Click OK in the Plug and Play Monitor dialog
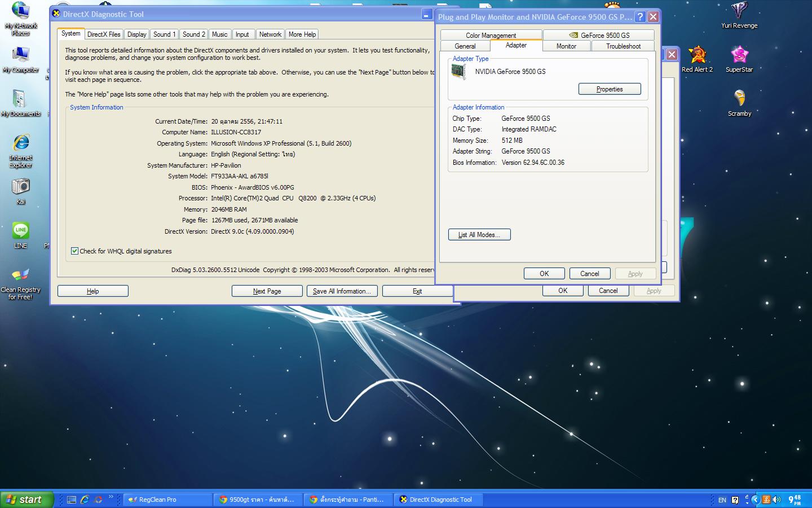The width and height of the screenshot is (812, 508). pos(544,274)
